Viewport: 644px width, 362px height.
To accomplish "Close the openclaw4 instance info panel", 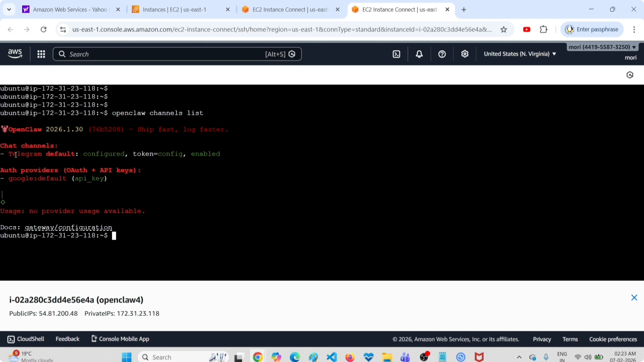I will pos(634,297).
